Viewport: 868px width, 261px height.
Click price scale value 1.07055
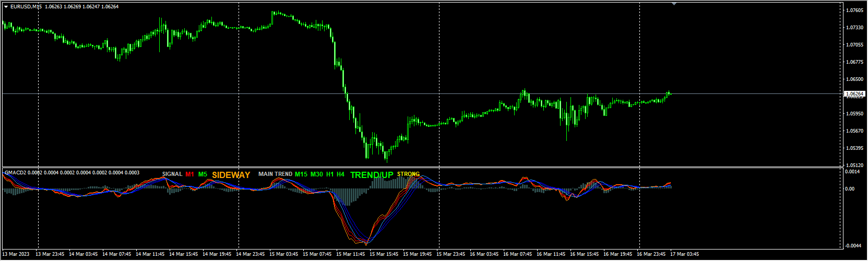click(x=854, y=45)
